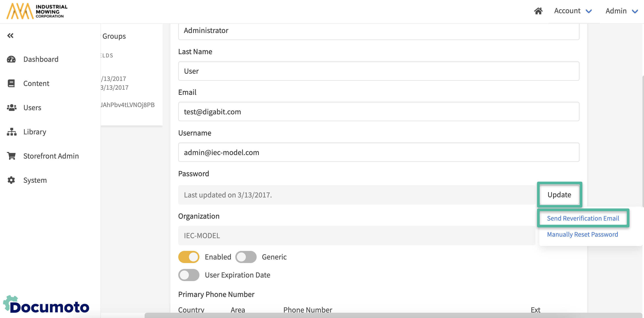The width and height of the screenshot is (644, 318).
Task: Toggle the Generic switch on
Action: coord(246,257)
